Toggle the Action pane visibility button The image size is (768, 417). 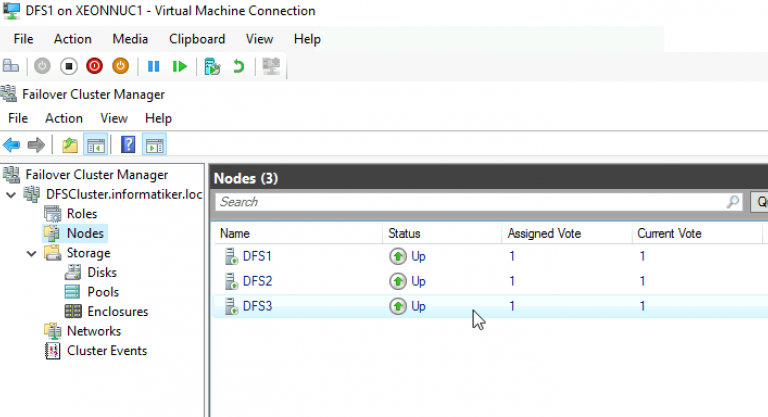[x=154, y=145]
